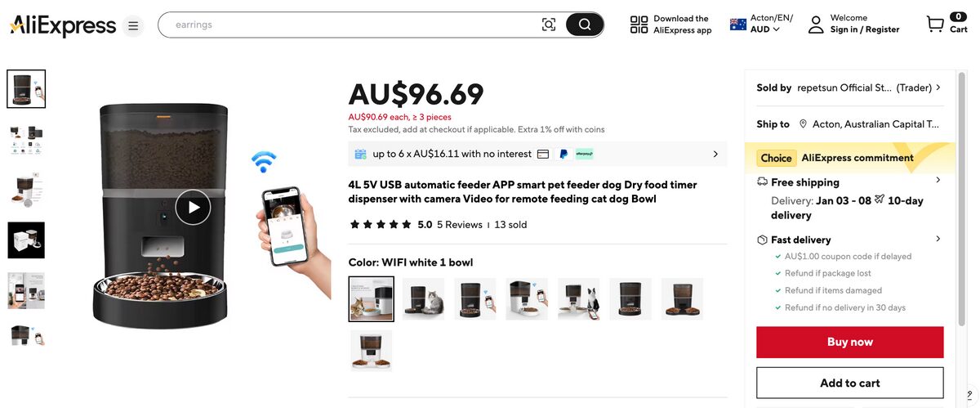Play the product video

193,207
